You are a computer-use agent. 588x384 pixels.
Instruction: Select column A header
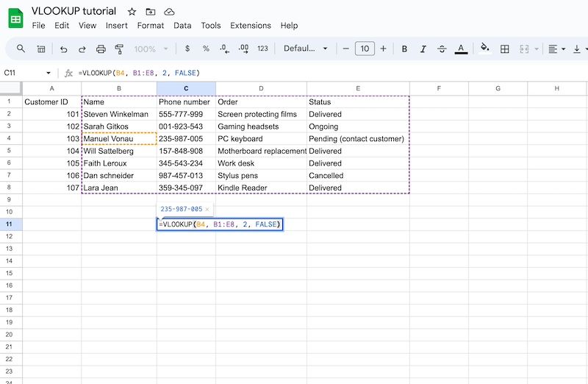[x=51, y=88]
